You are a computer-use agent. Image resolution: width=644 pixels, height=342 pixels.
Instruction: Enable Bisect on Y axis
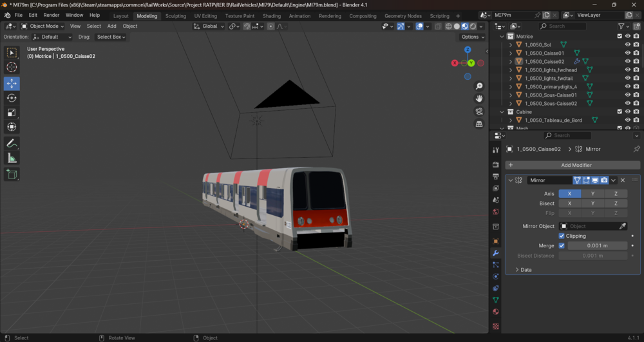(592, 204)
